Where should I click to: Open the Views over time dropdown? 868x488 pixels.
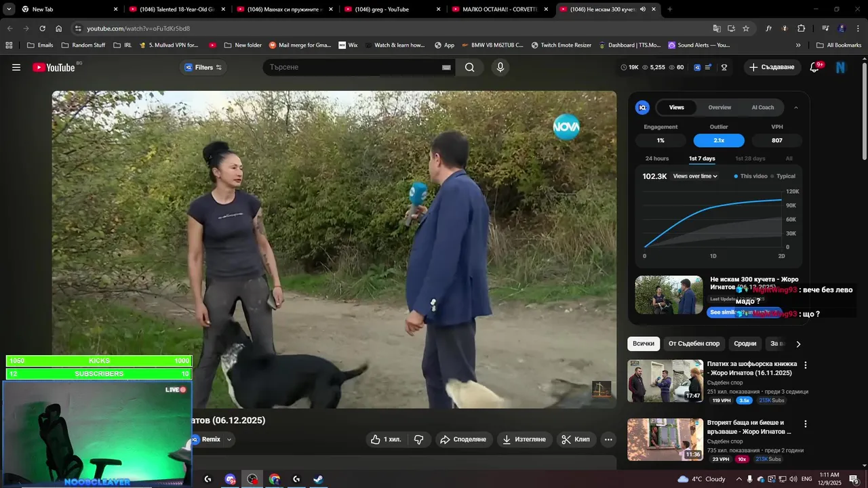pos(695,176)
